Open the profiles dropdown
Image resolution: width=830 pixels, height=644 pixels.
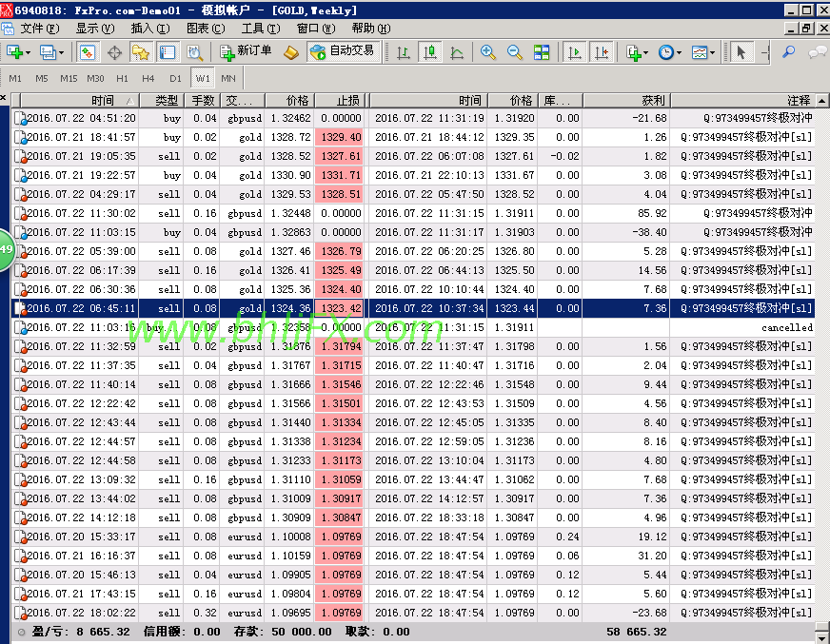(x=51, y=52)
